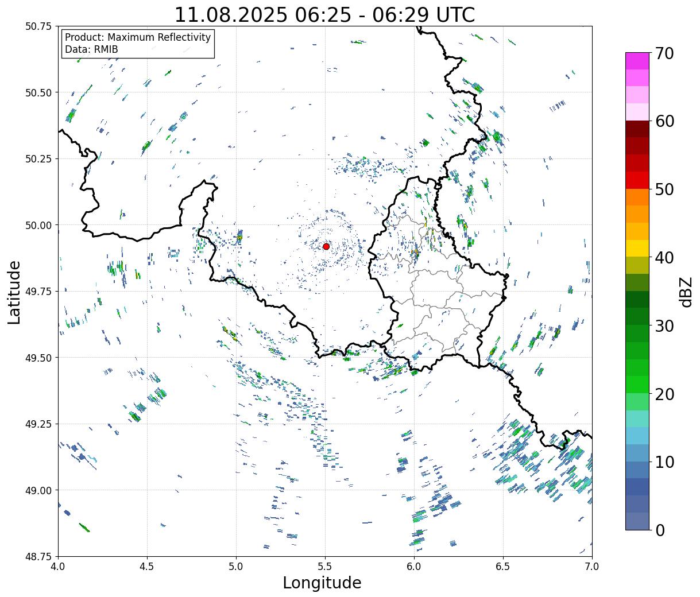Click the colorbar tick label 40
700x597 pixels.
pyautogui.click(x=664, y=258)
